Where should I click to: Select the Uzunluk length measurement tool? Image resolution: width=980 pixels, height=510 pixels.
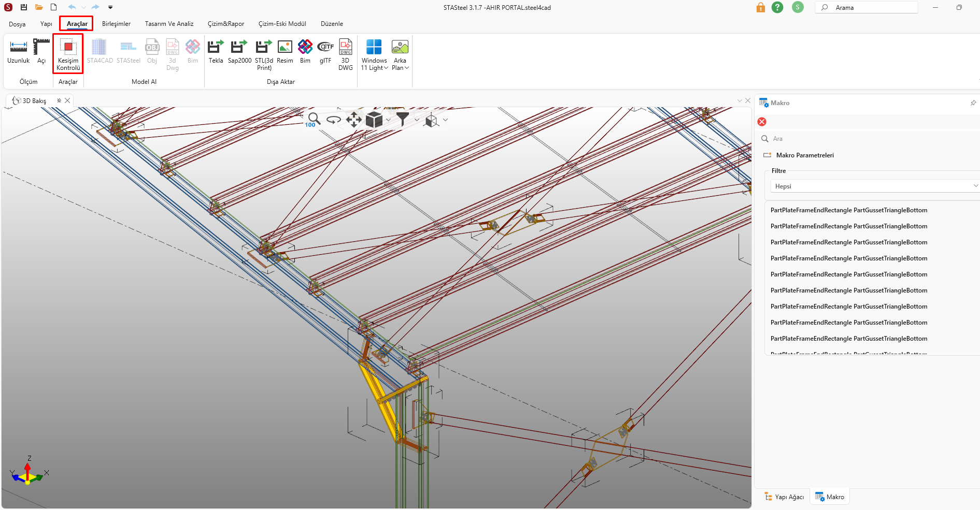pyautogui.click(x=18, y=52)
